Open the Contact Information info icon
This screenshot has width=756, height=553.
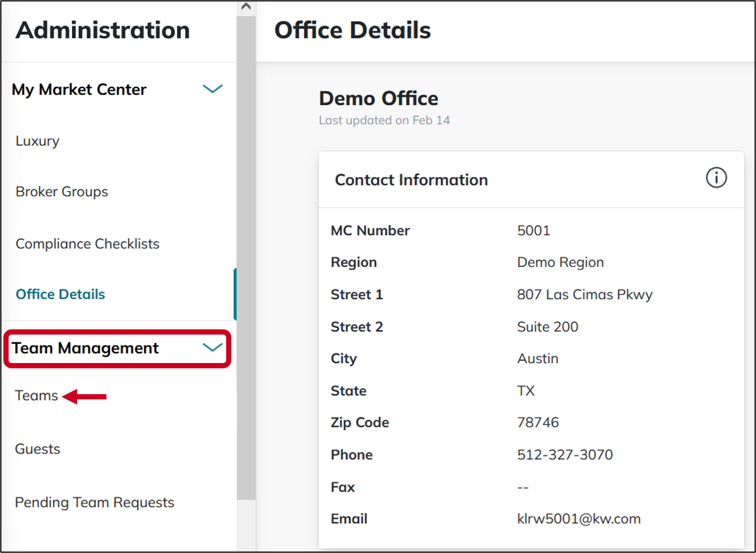(716, 178)
